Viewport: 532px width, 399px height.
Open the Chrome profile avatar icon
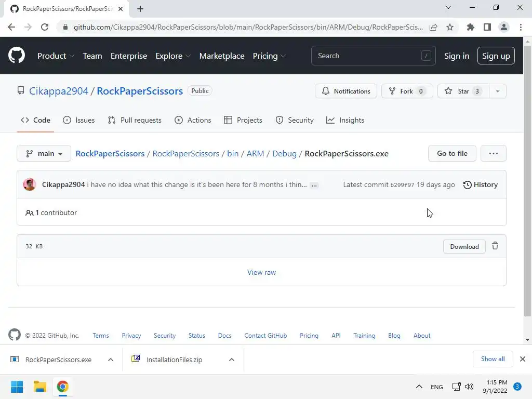click(504, 27)
